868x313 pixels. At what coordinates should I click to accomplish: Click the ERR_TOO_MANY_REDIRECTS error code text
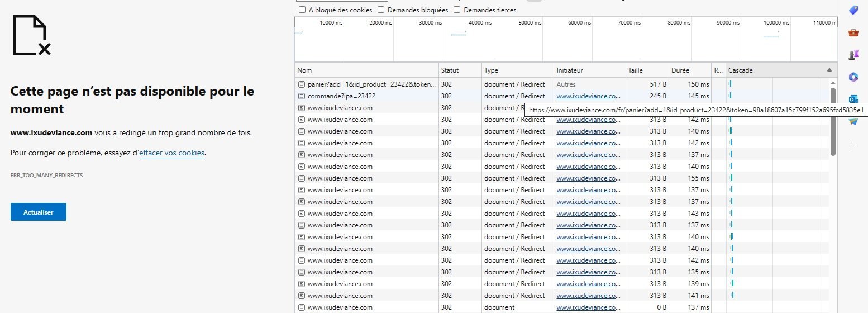[46, 176]
